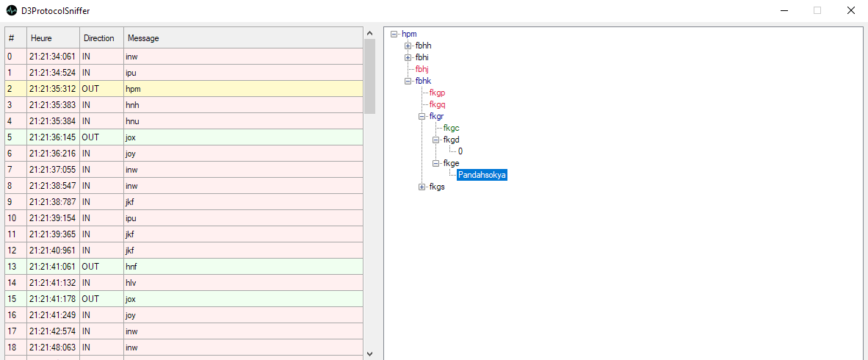Screen dimensions: 868x360
Task: Select the Pandahsokya tree value
Action: point(482,175)
